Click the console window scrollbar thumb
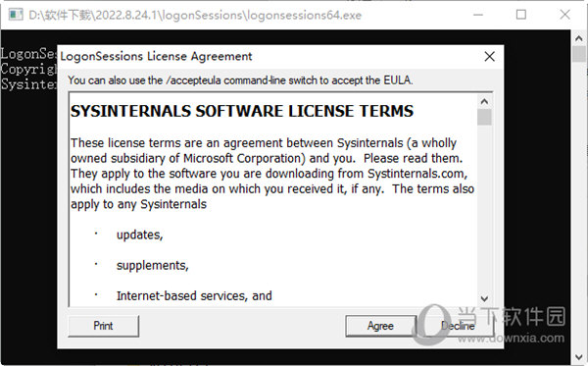The height and width of the screenshot is (366, 588). tap(578, 54)
